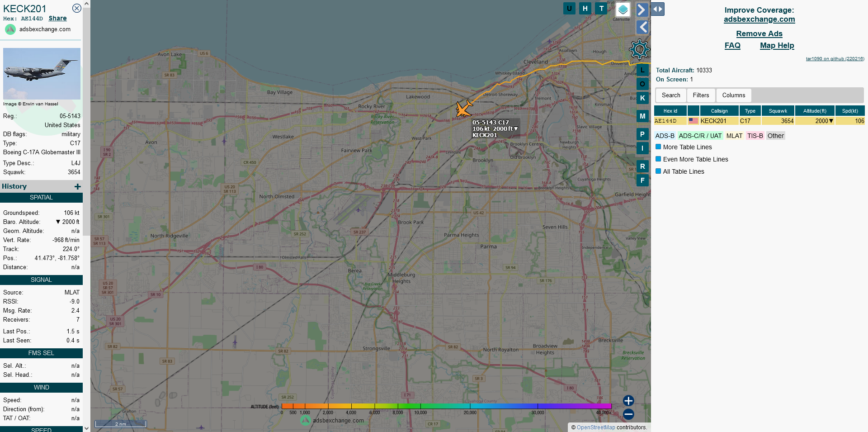Click the SPATIAL section header
This screenshot has width=868, height=432.
(x=41, y=198)
